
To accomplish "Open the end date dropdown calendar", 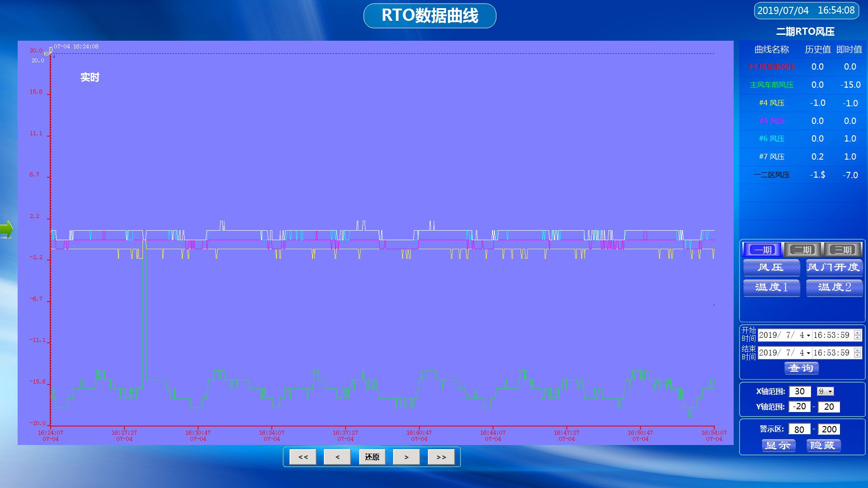I will pos(808,353).
